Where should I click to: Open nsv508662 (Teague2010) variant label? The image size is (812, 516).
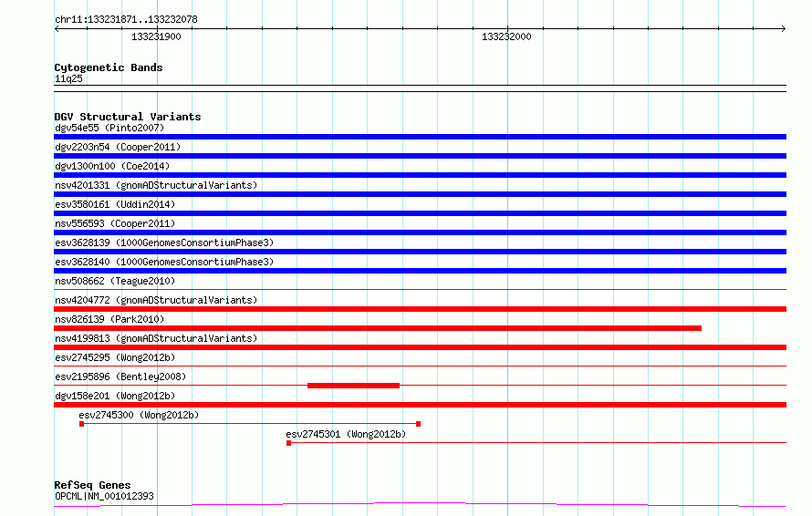(115, 281)
